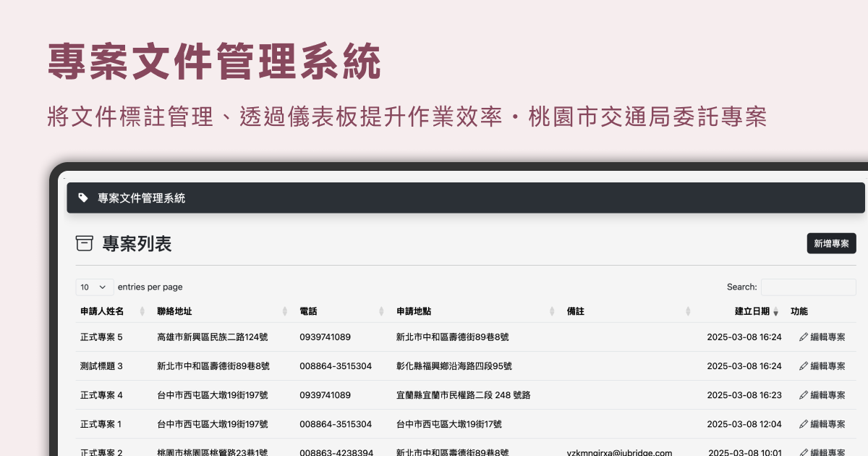Click pencil icon for 測試標題 3 row
The height and width of the screenshot is (456, 868).
[803, 366]
